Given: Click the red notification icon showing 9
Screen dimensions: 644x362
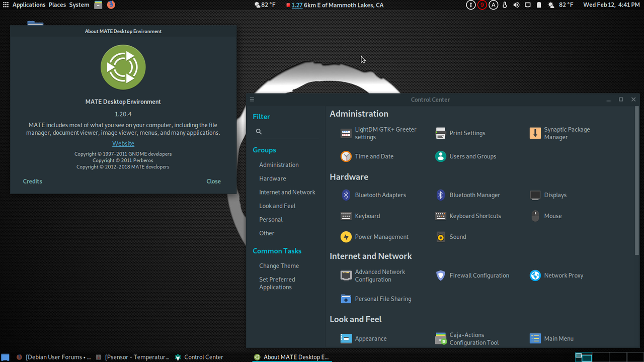Looking at the screenshot, I should (482, 5).
